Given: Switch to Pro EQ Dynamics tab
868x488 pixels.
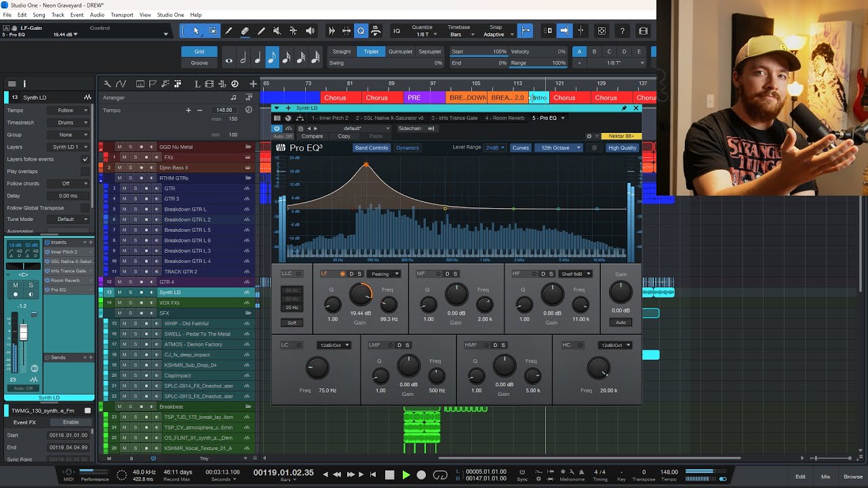Looking at the screenshot, I should (408, 148).
